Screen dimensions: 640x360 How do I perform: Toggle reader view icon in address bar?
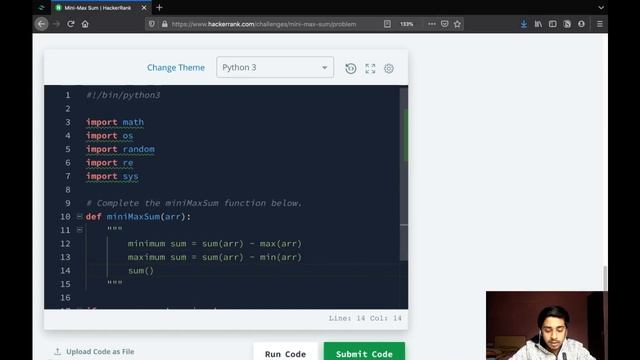pyautogui.click(x=387, y=24)
